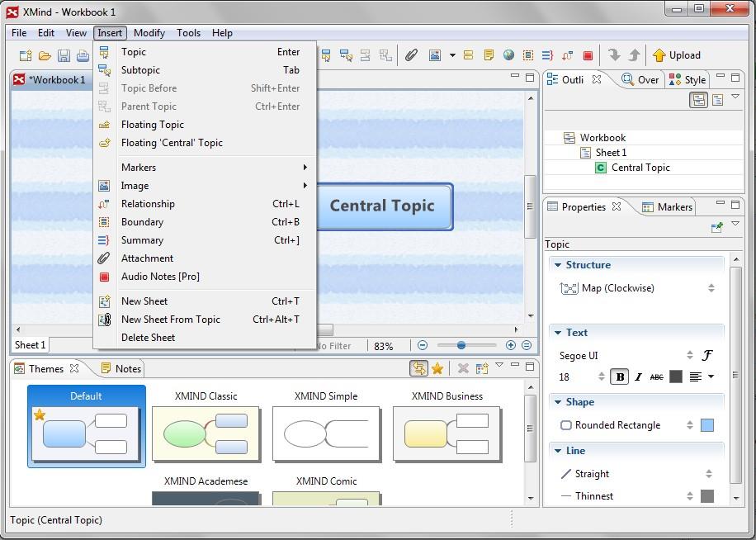This screenshot has width=756, height=540.
Task: Click the star Set as Default theme icon
Action: [437, 369]
